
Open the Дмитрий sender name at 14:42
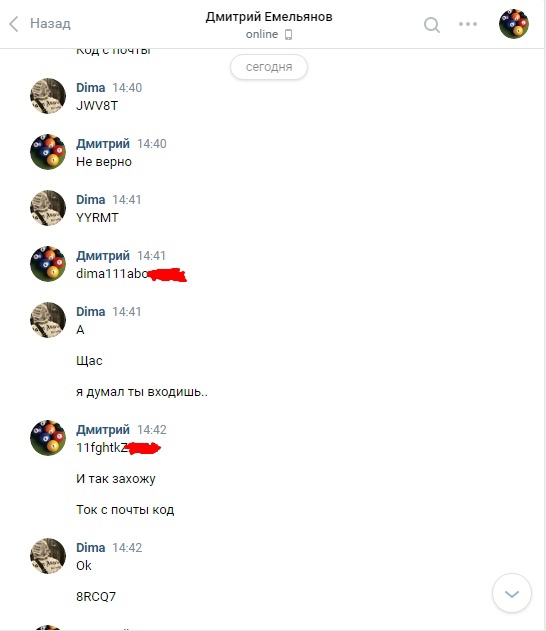click(x=103, y=429)
